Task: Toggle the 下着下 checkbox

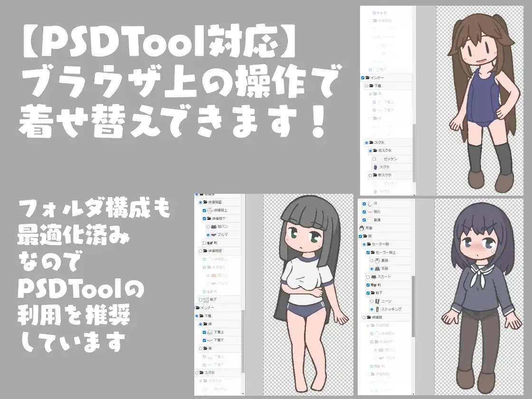Action: click(x=204, y=340)
